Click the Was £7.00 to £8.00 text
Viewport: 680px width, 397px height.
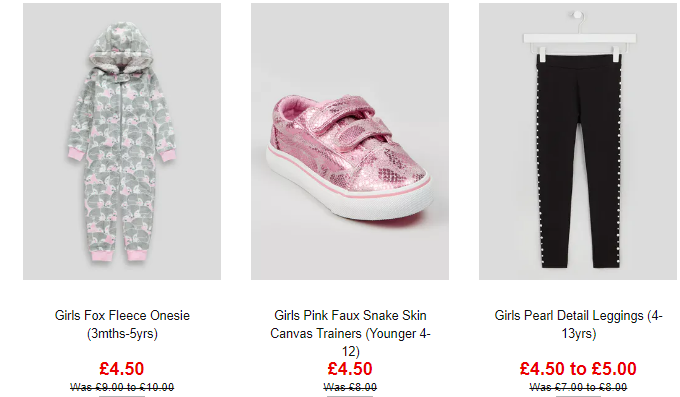tap(578, 387)
